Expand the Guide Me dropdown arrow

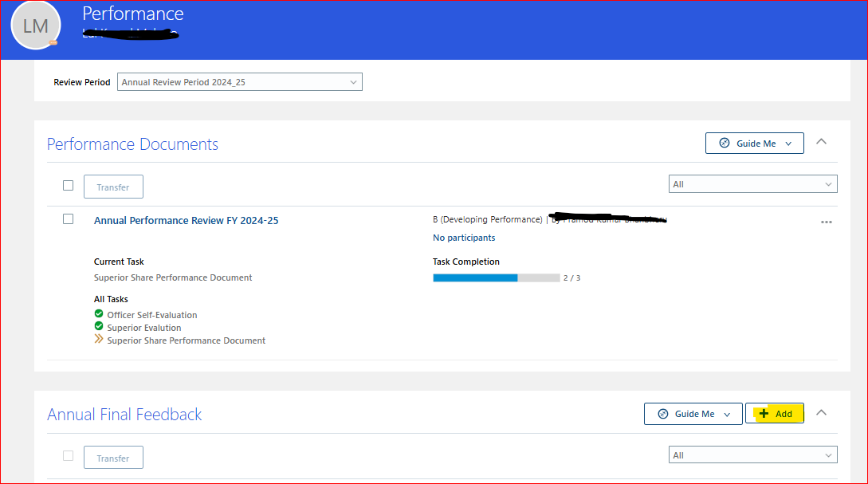point(787,143)
